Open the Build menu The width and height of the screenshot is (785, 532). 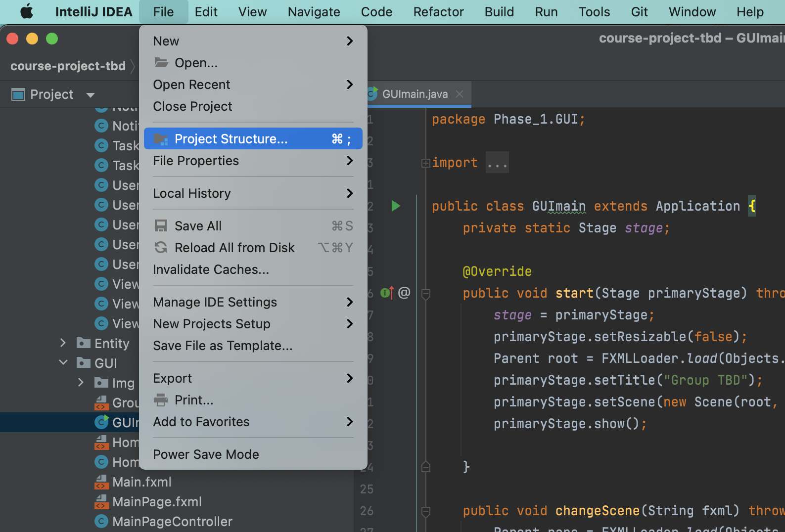tap(499, 12)
